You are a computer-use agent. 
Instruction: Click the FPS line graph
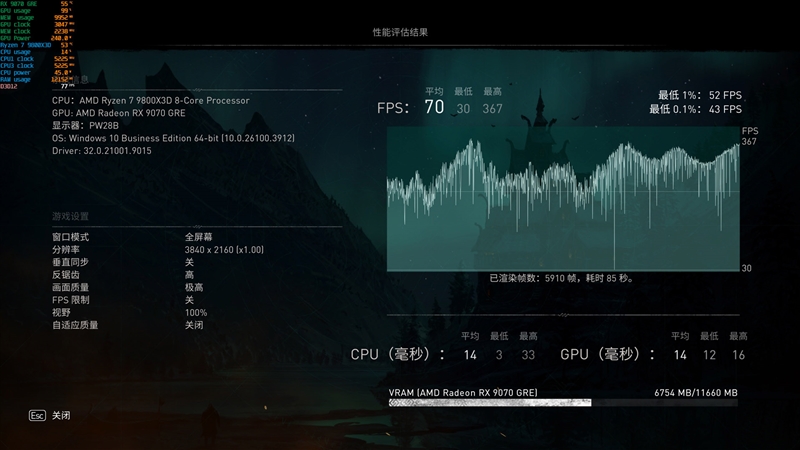coord(563,201)
